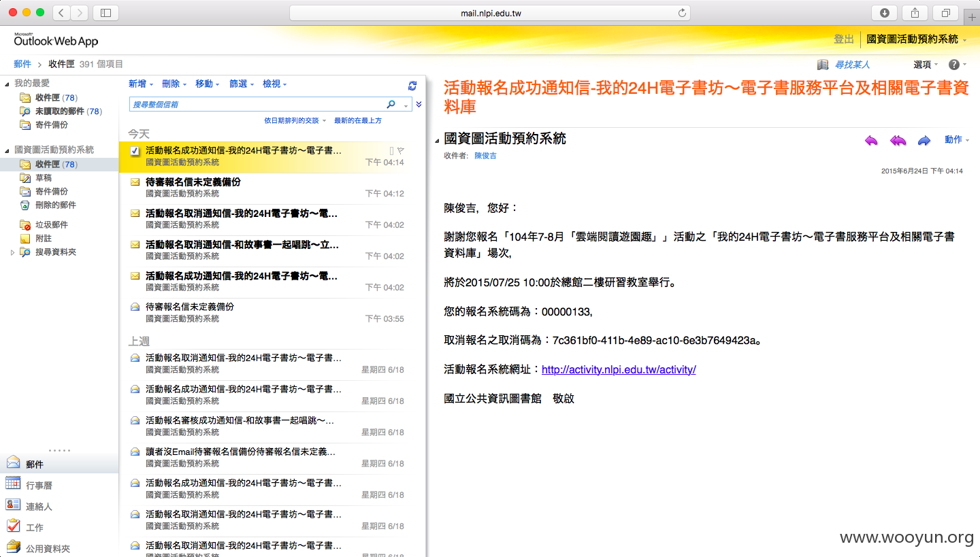Open 垃圾郵件 junk mail folder
Image resolution: width=980 pixels, height=557 pixels.
click(x=52, y=224)
